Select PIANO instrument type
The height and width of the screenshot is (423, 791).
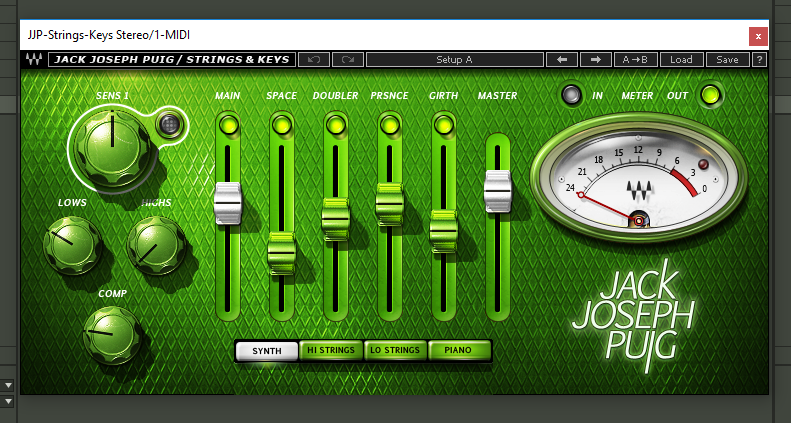[x=459, y=350]
